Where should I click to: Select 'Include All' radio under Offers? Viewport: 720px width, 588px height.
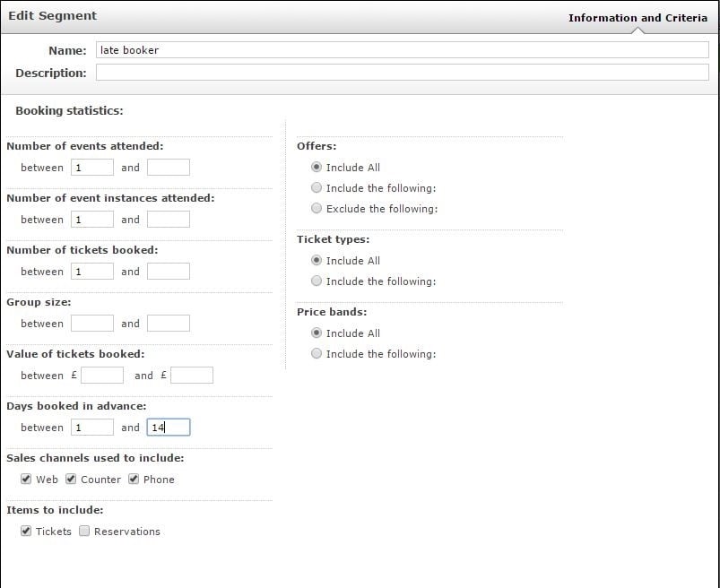click(x=317, y=167)
